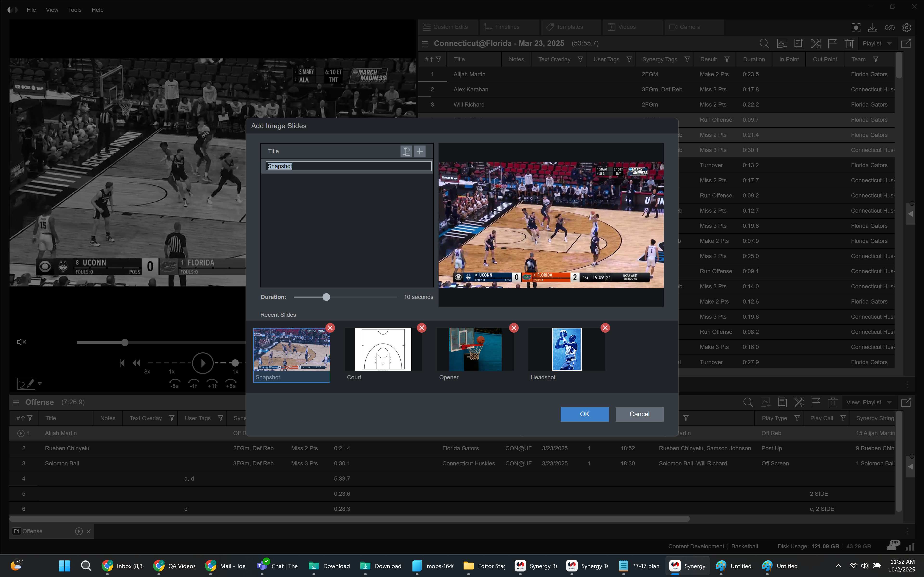This screenshot has width=924, height=577.
Task: Click the Cancel button
Action: click(639, 414)
